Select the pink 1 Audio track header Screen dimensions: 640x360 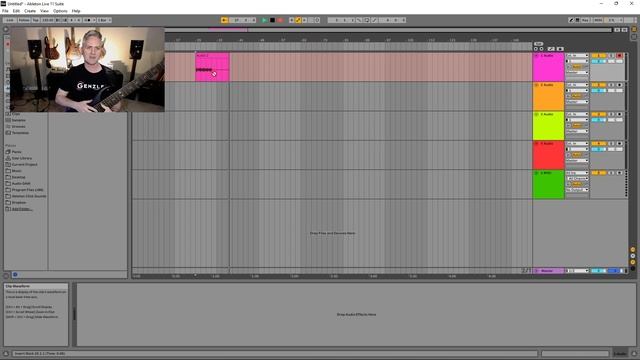pyautogui.click(x=548, y=67)
